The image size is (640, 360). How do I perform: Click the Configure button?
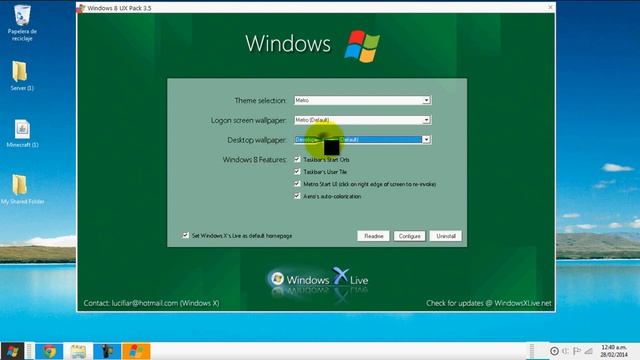pos(409,236)
